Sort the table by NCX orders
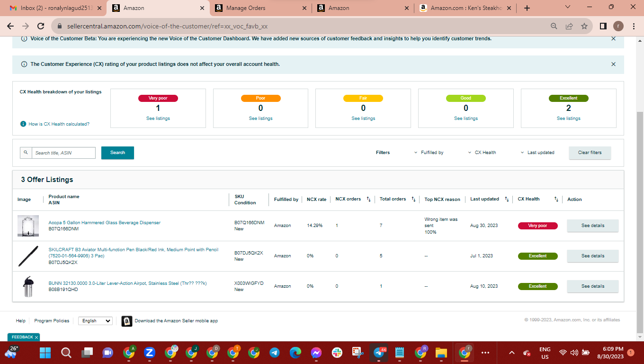This screenshot has height=364, width=644. [368, 199]
